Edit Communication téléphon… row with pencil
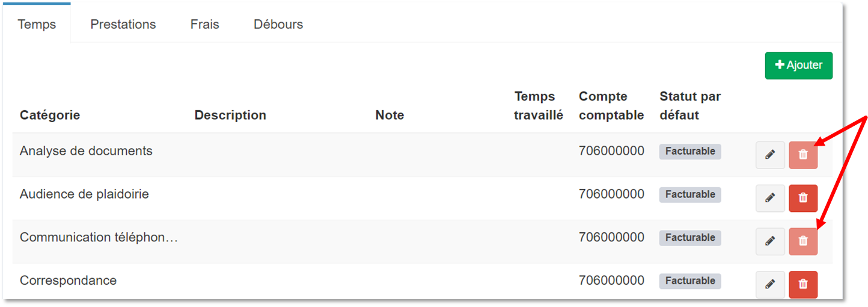This screenshot has width=868, height=307. point(770,241)
